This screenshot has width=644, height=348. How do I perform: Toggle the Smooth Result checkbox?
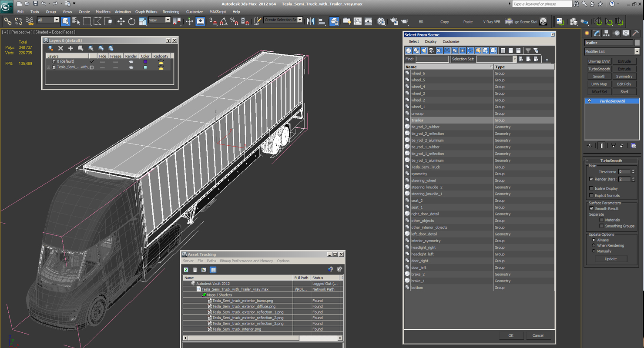coord(591,208)
